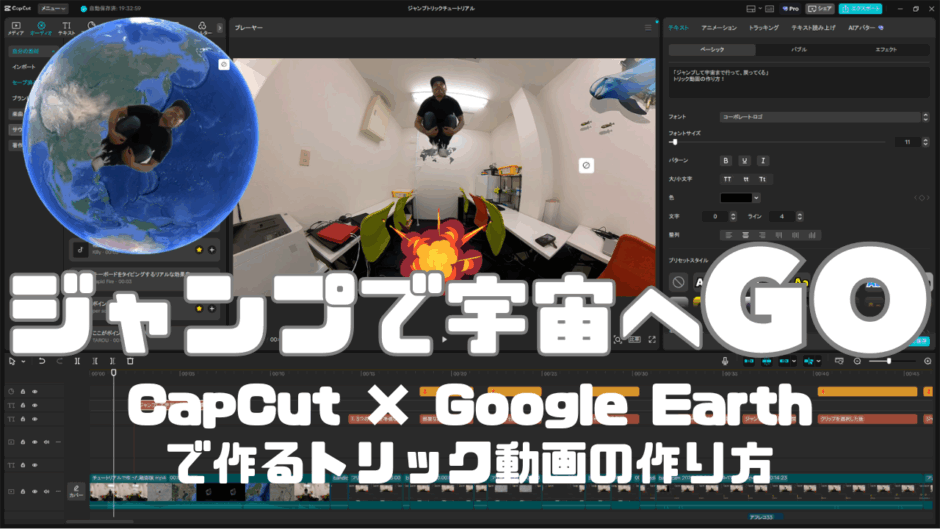The width and height of the screenshot is (940, 529).
Task: Apply all-uppercase TT text case
Action: 727,179
